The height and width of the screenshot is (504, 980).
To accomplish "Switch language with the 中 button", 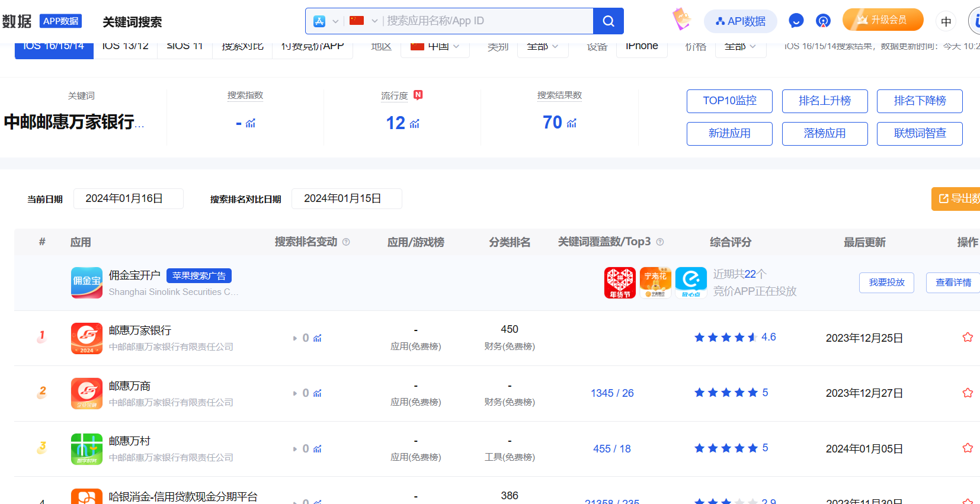I will [x=946, y=21].
